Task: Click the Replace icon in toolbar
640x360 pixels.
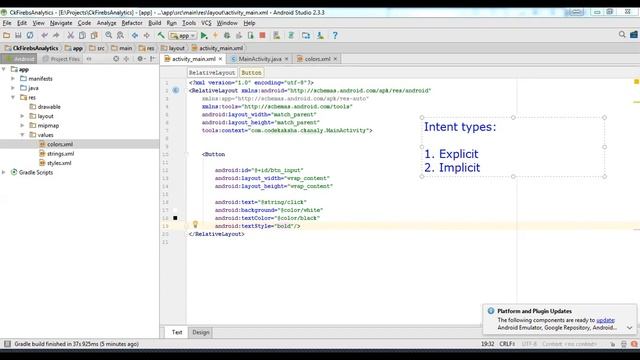Action: (x=120, y=36)
